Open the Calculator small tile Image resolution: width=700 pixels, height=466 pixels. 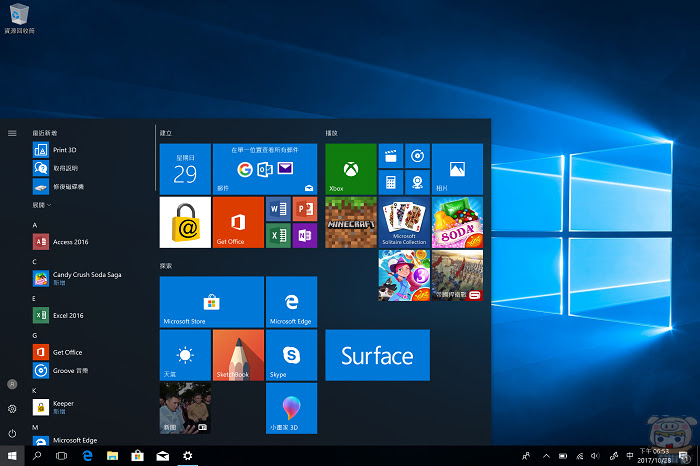coord(391,182)
